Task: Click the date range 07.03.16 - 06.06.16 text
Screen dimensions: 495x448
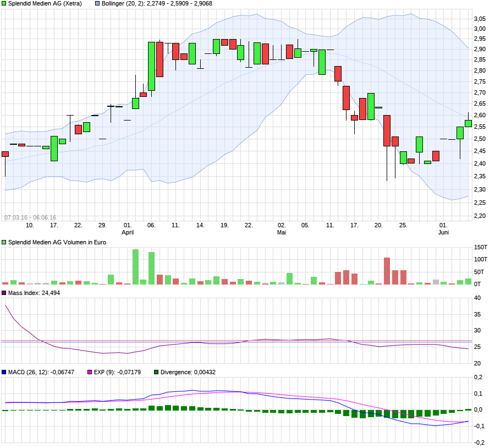Action: click(30, 217)
